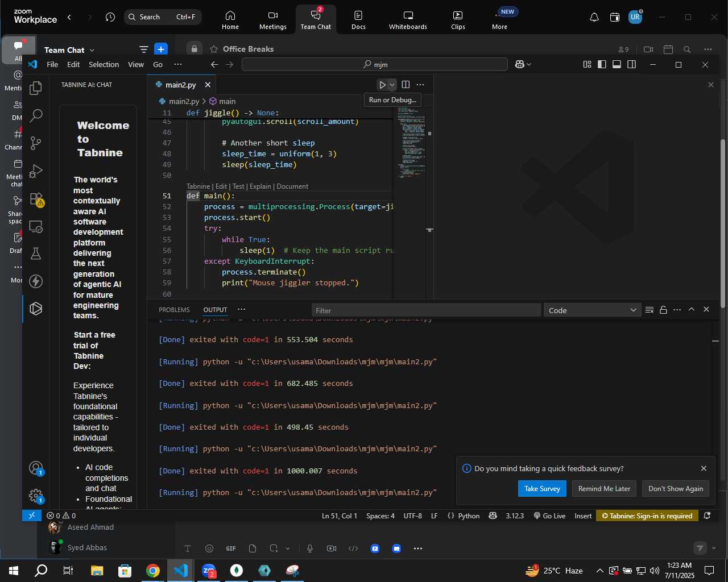The width and height of the screenshot is (728, 582).
Task: Start a new chat in Zoom Team Chat
Action: pyautogui.click(x=161, y=49)
